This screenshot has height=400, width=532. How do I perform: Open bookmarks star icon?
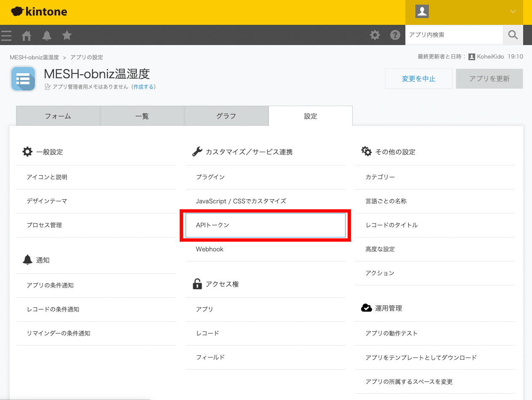click(66, 35)
